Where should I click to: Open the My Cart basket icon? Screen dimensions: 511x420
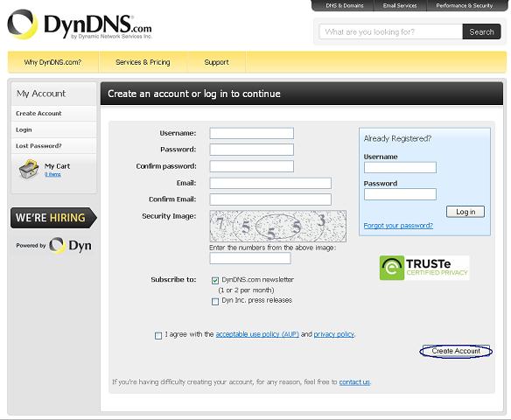(30, 169)
